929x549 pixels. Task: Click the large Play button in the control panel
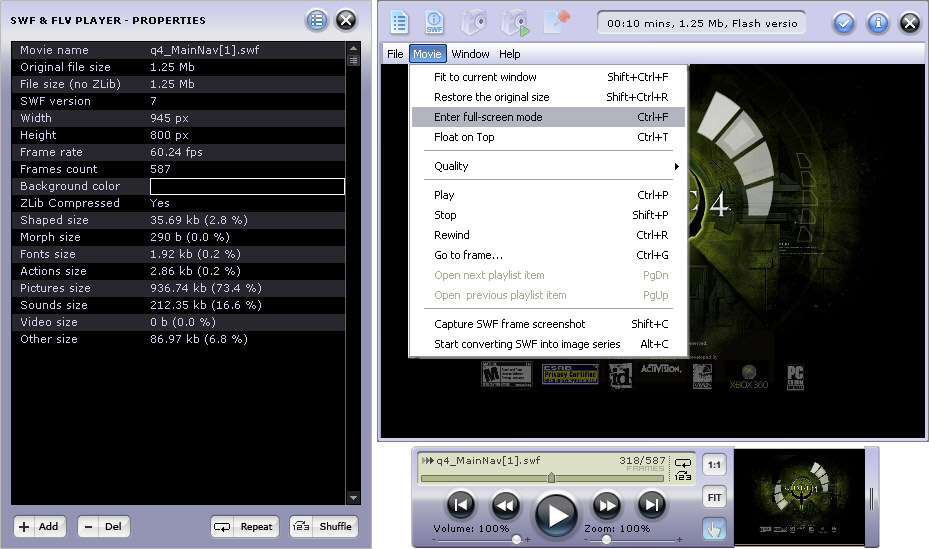(556, 515)
